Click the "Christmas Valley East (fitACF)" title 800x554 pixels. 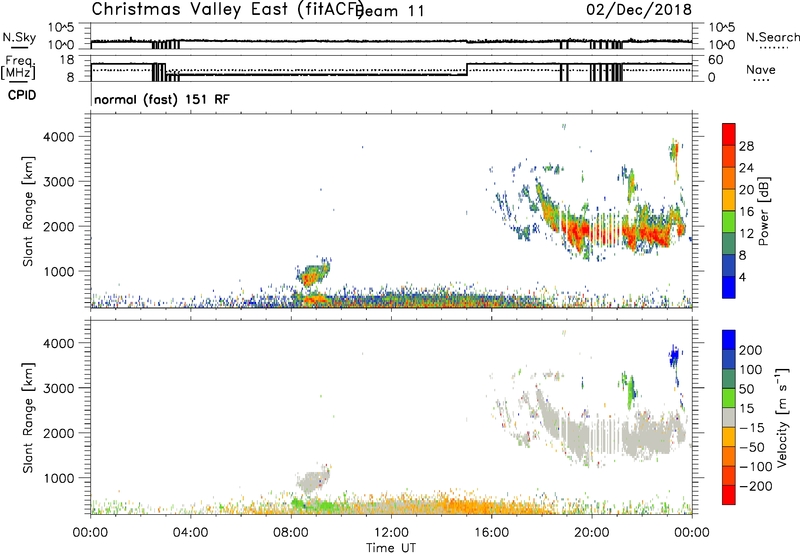tap(228, 9)
